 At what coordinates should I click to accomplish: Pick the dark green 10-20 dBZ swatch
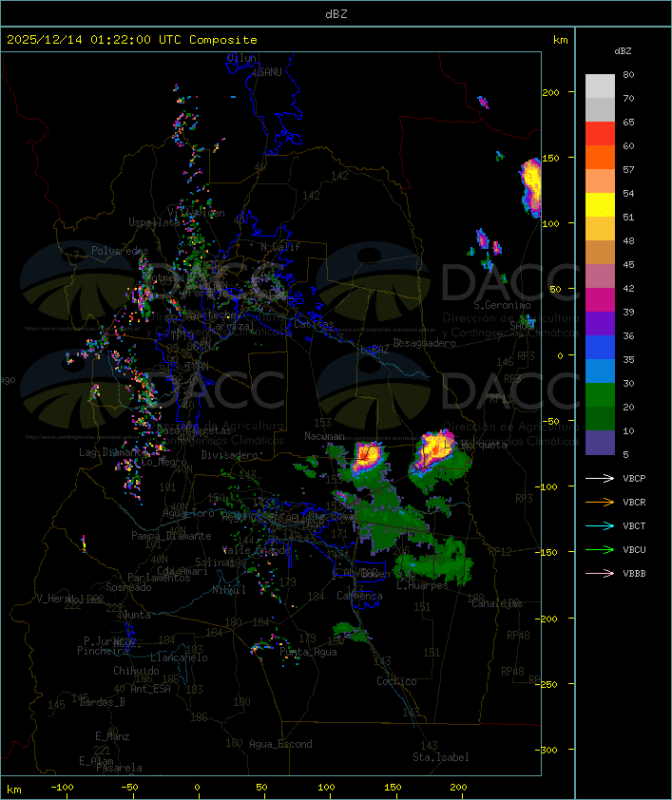pyautogui.click(x=600, y=418)
